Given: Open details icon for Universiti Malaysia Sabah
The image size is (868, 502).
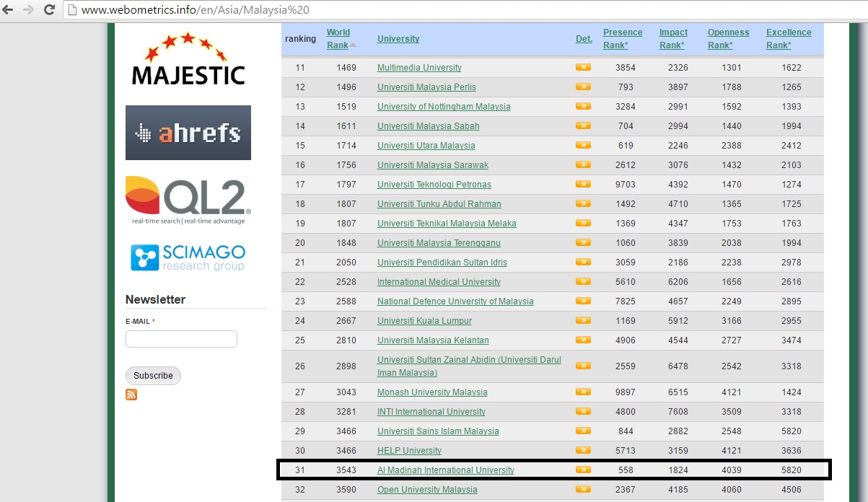Looking at the screenshot, I should [x=583, y=125].
